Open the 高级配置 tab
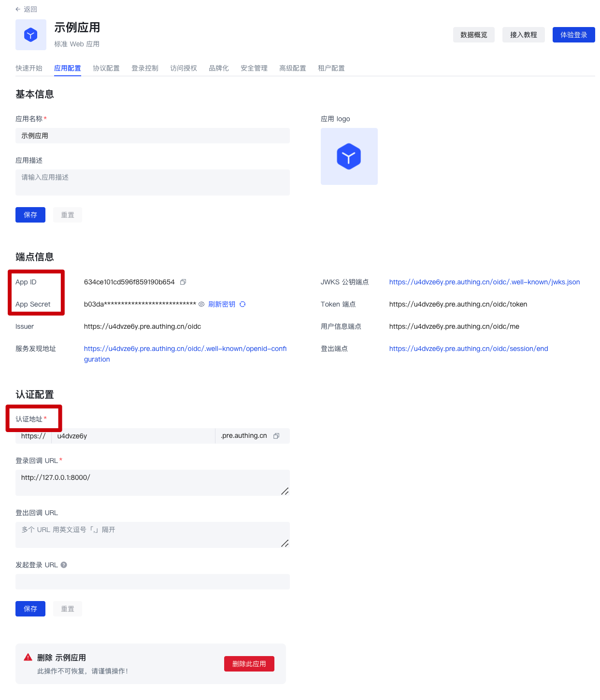 [293, 68]
